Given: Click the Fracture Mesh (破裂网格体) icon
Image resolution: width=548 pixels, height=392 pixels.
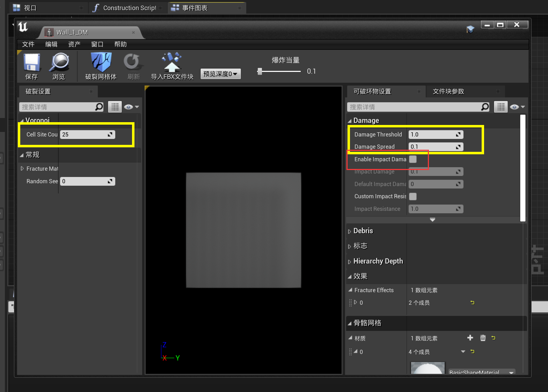Looking at the screenshot, I should 101,62.
